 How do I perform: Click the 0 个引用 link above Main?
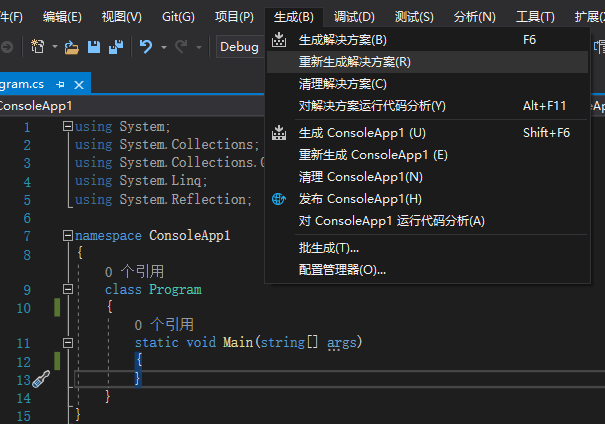(164, 324)
